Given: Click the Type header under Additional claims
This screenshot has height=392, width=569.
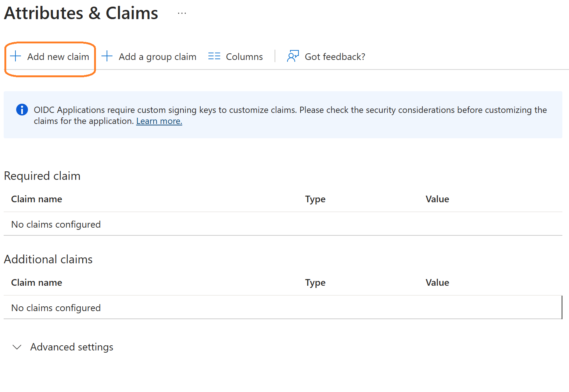Looking at the screenshot, I should click(x=315, y=283).
